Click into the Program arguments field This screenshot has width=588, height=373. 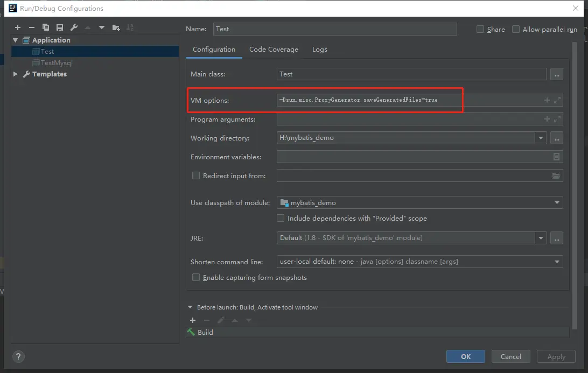click(409, 119)
